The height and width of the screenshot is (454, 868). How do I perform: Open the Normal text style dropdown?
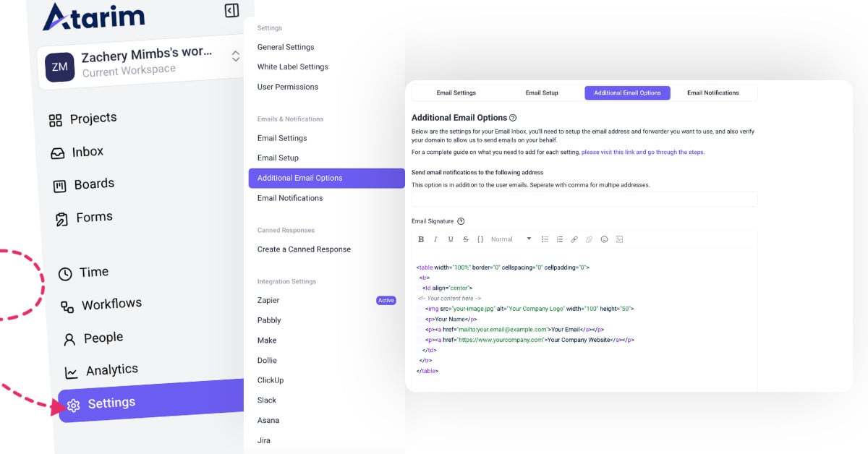[x=511, y=239]
